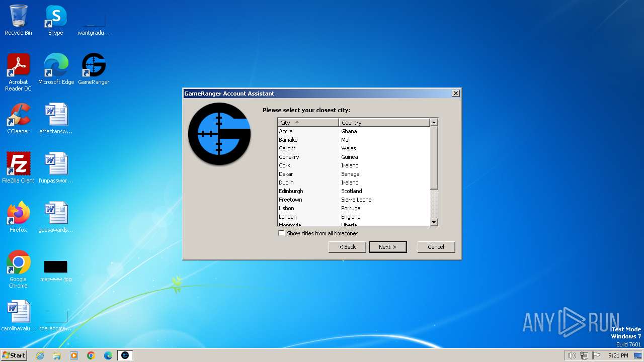This screenshot has width=644, height=362.
Task: Select Edinburgh in the city list
Action: 291,191
